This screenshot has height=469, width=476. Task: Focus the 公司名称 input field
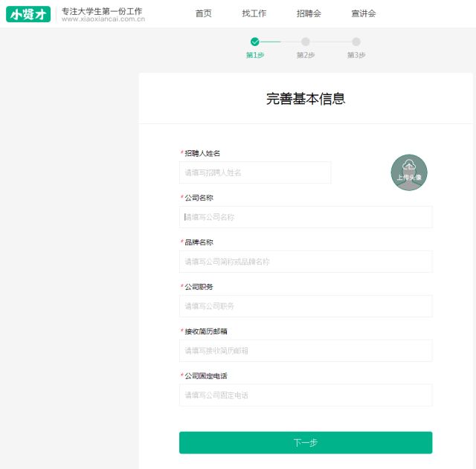306,217
